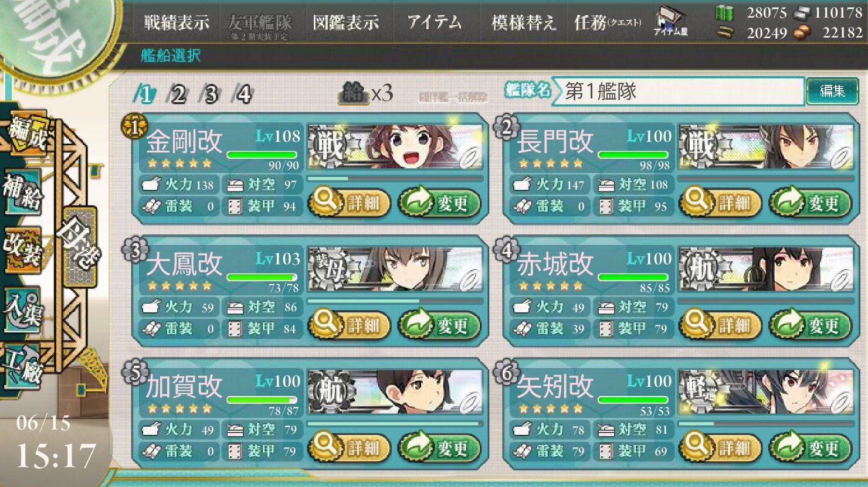Open the 補給 resupply sidebar icon
The width and height of the screenshot is (868, 487).
22,191
